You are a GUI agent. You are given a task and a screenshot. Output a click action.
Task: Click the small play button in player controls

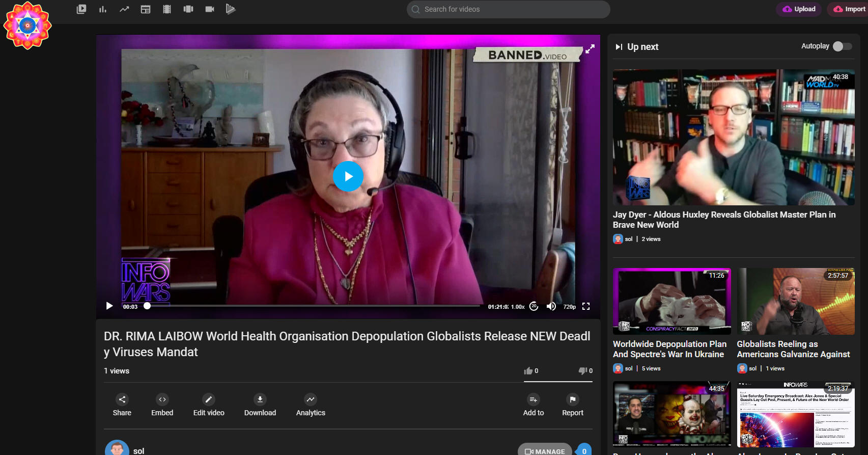pos(109,306)
